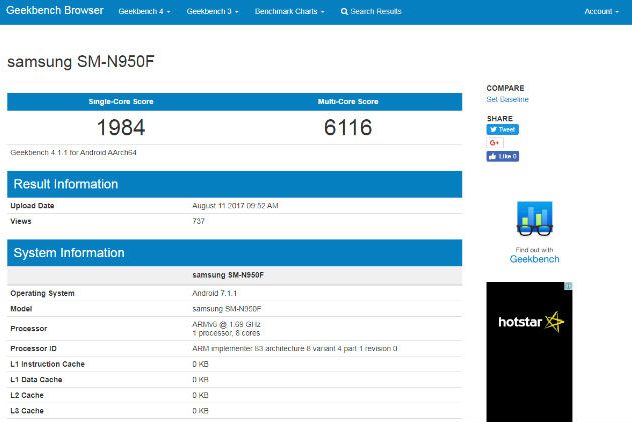Expand the Account menu
The width and height of the screenshot is (632, 422).
(x=600, y=12)
